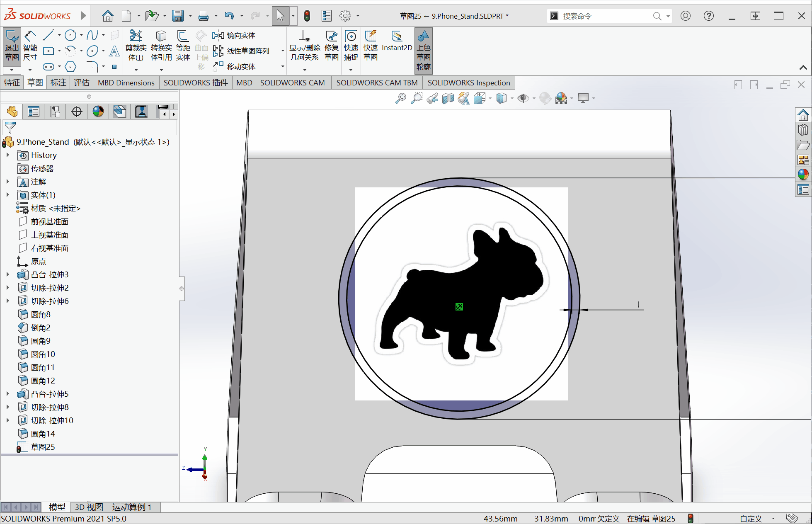Image resolution: width=812 pixels, height=524 pixels.
Task: Open the Design Library in task pane
Action: [x=803, y=130]
